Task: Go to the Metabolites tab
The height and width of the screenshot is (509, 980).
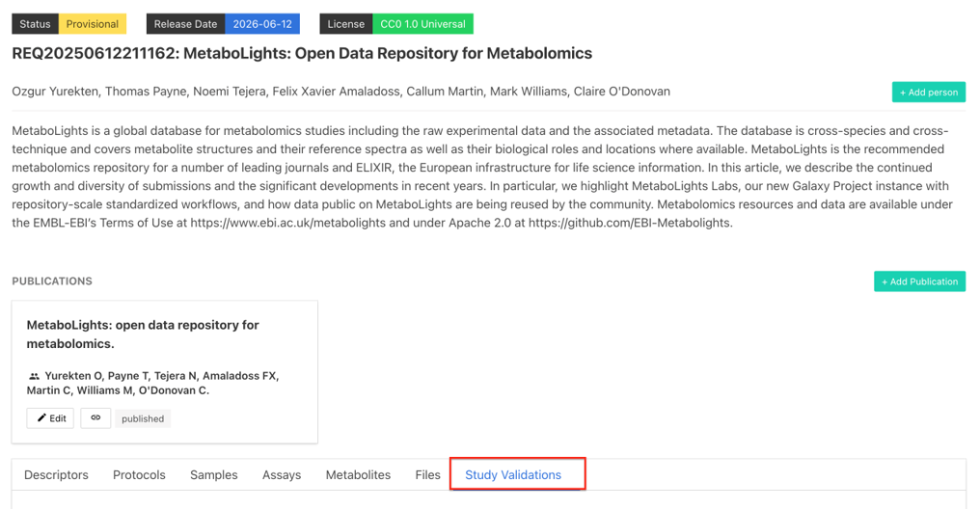Action: [x=358, y=474]
